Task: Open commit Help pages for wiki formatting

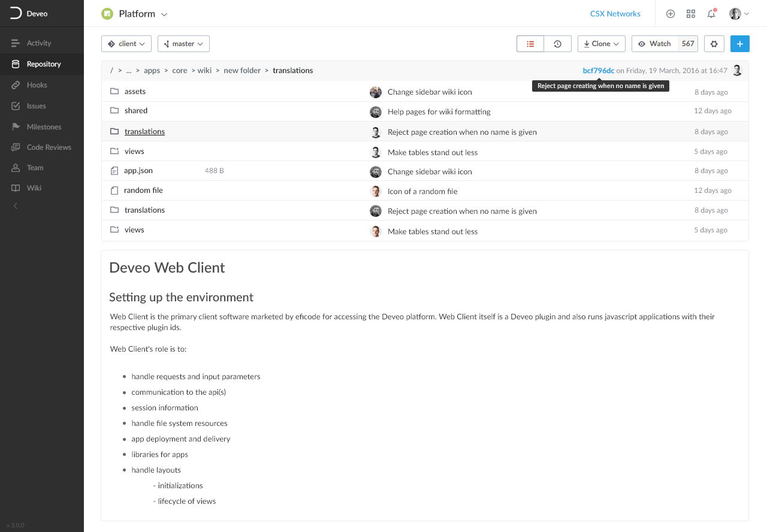Action: [x=439, y=111]
